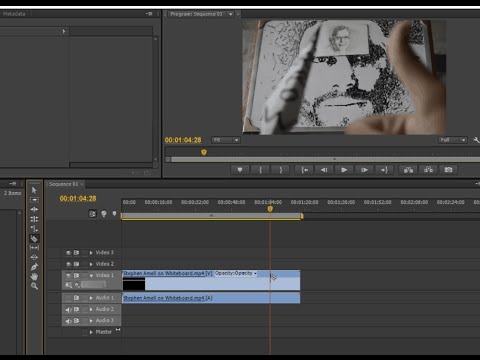Viewport: 480px width, 360px height.
Task: Expand the Audio 2 track
Action: [x=91, y=309]
